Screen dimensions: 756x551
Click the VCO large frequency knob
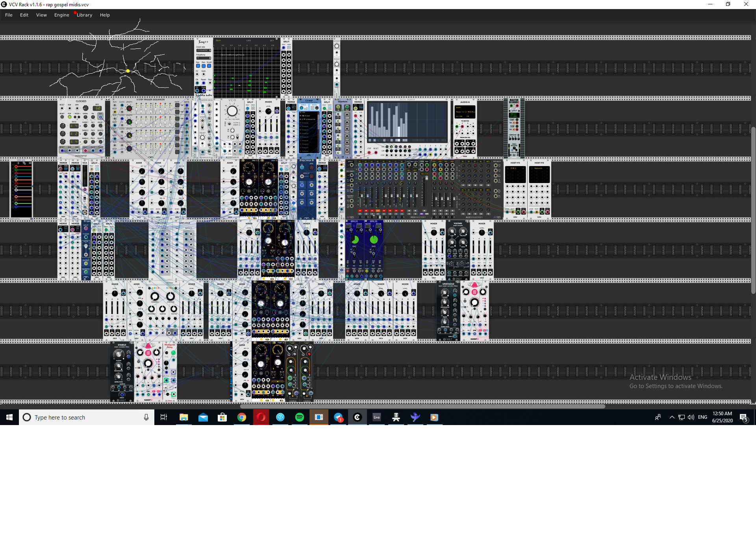tap(232, 111)
